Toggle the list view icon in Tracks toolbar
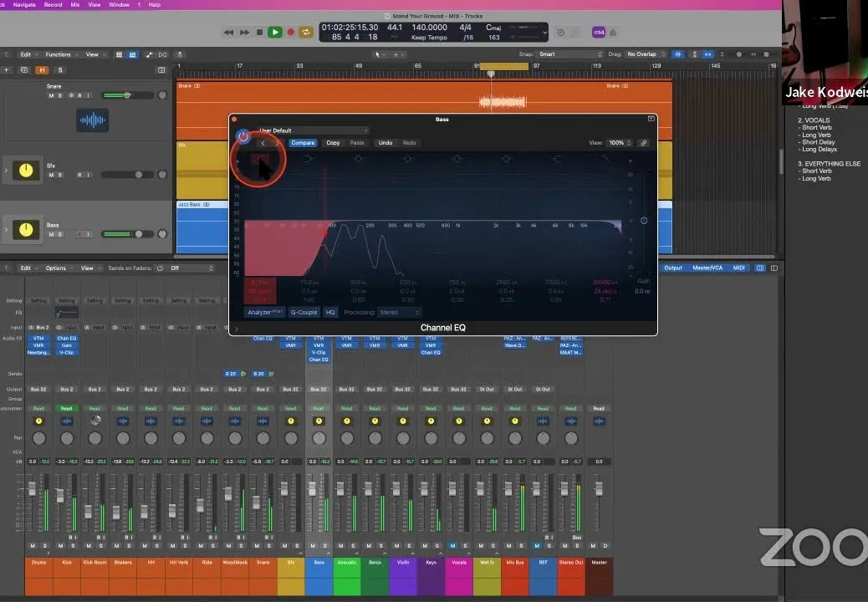868x602 pixels. pos(132,55)
